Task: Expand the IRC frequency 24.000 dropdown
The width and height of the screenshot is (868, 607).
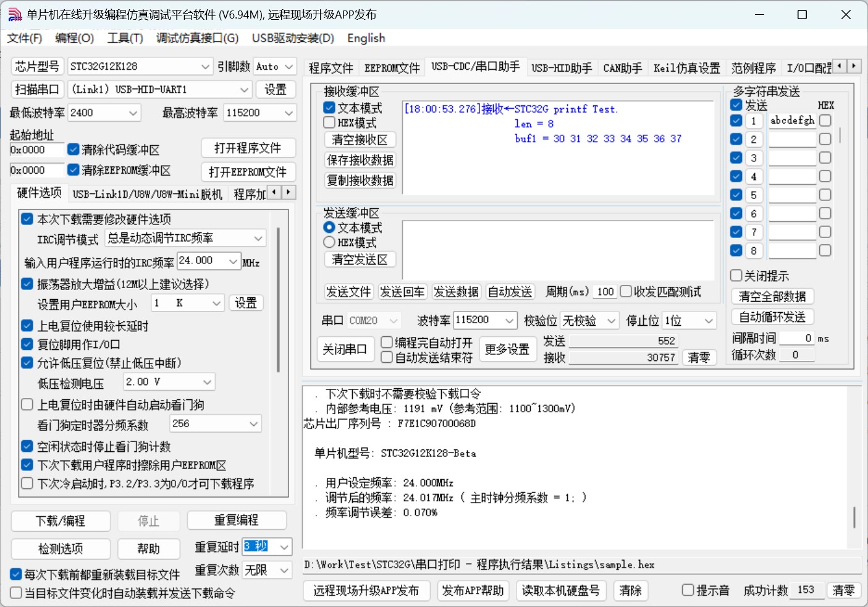Action: point(234,261)
